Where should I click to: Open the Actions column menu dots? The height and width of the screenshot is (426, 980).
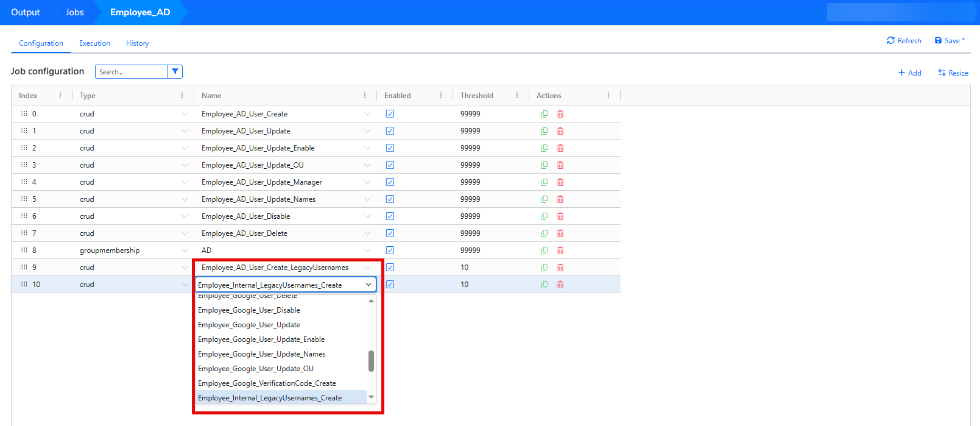coord(608,95)
